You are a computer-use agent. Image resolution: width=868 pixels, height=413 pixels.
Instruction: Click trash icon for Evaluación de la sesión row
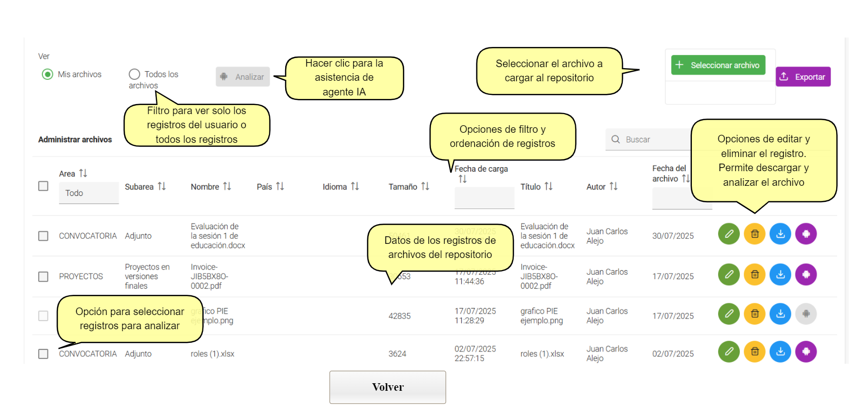754,234
